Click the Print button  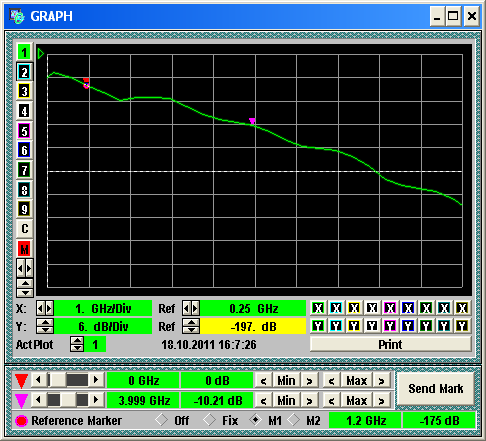coord(390,344)
